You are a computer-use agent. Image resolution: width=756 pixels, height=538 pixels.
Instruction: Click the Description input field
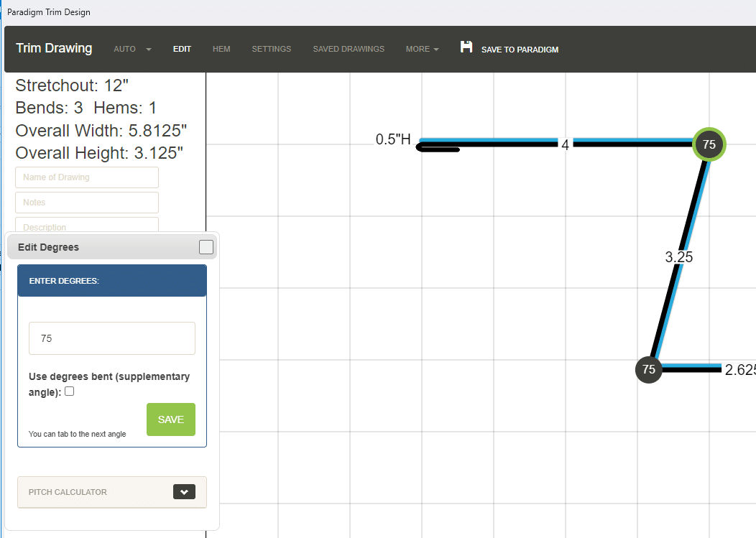(x=87, y=225)
